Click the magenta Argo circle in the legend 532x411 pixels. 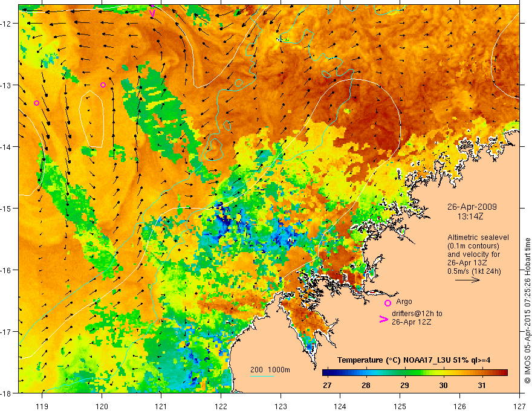click(388, 303)
